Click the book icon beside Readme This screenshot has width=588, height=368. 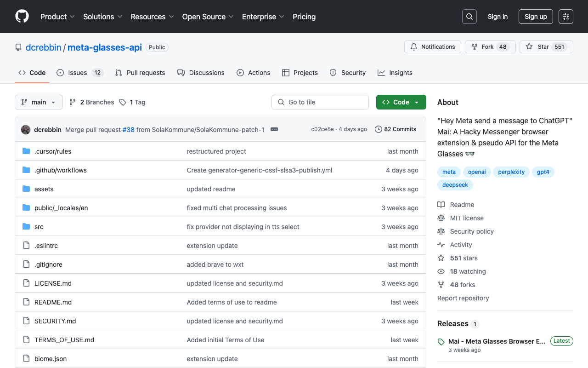441,205
